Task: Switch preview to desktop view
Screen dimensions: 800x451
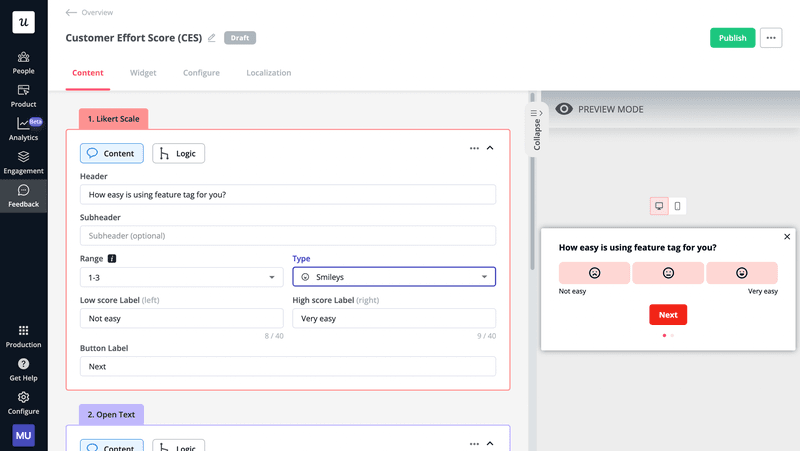Action: 659,206
